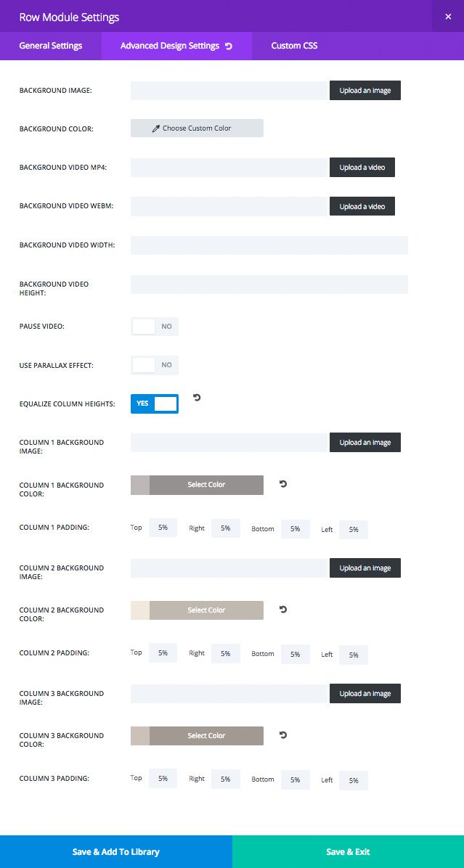Close the Row Module Settings dialog
Viewport: 464px width, 868px height.
[448, 17]
